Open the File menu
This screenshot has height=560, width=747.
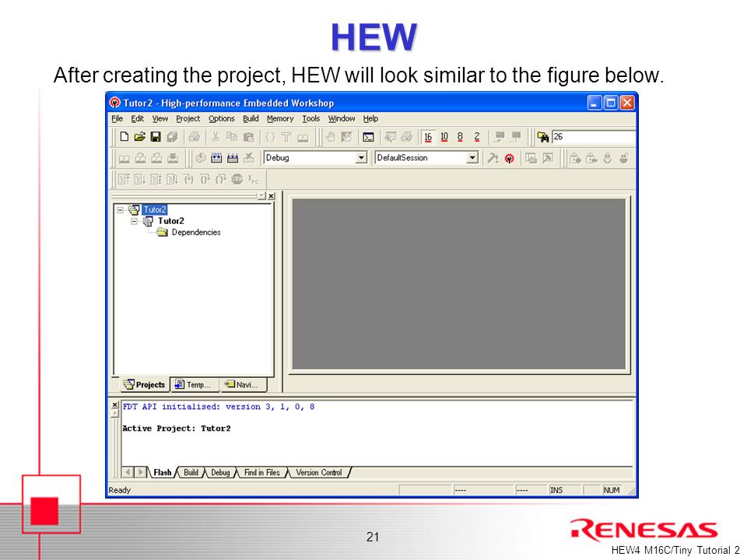(117, 118)
